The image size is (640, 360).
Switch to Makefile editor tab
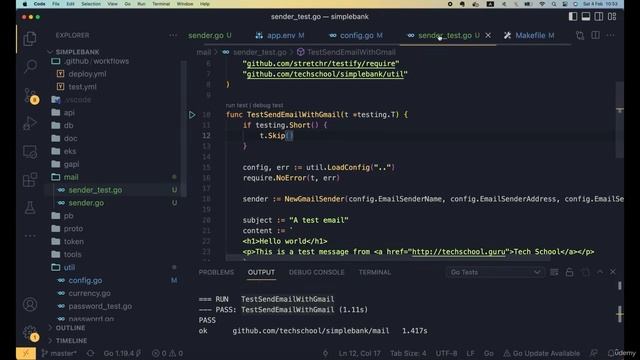[529, 36]
